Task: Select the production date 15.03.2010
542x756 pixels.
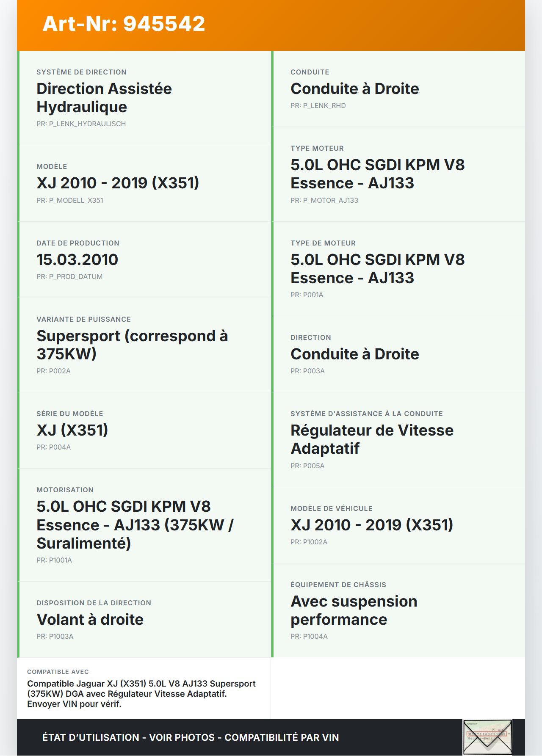Action: pyautogui.click(x=77, y=259)
